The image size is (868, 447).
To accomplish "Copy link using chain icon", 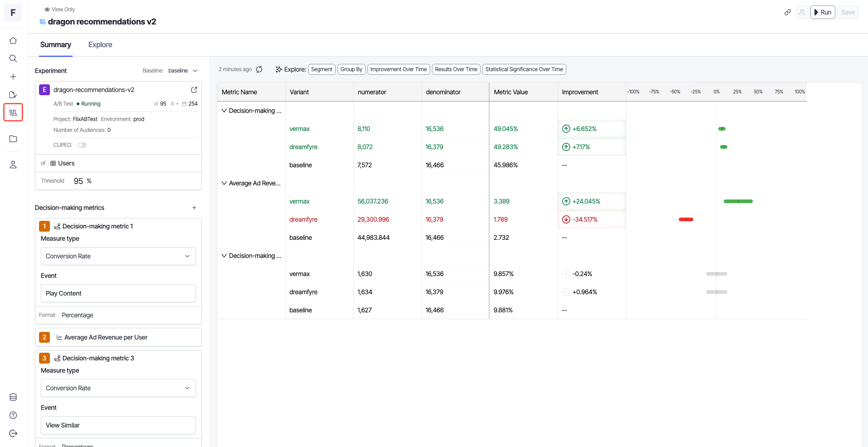I will [788, 12].
